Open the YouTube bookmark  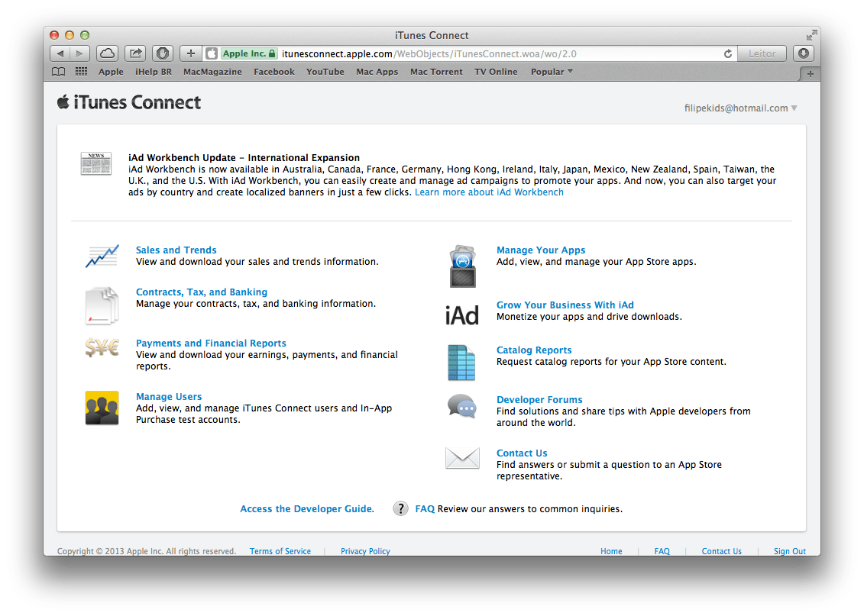(325, 72)
